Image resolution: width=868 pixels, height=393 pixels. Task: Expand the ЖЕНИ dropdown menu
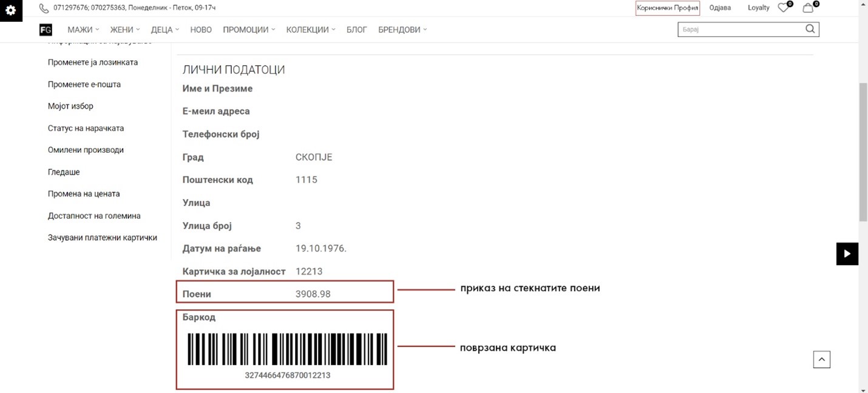tap(125, 30)
